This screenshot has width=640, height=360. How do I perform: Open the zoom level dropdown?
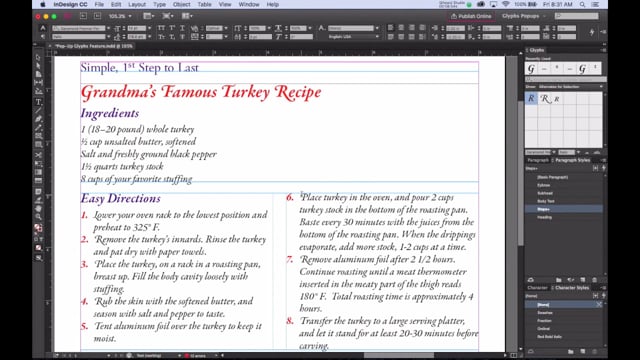click(x=130, y=16)
